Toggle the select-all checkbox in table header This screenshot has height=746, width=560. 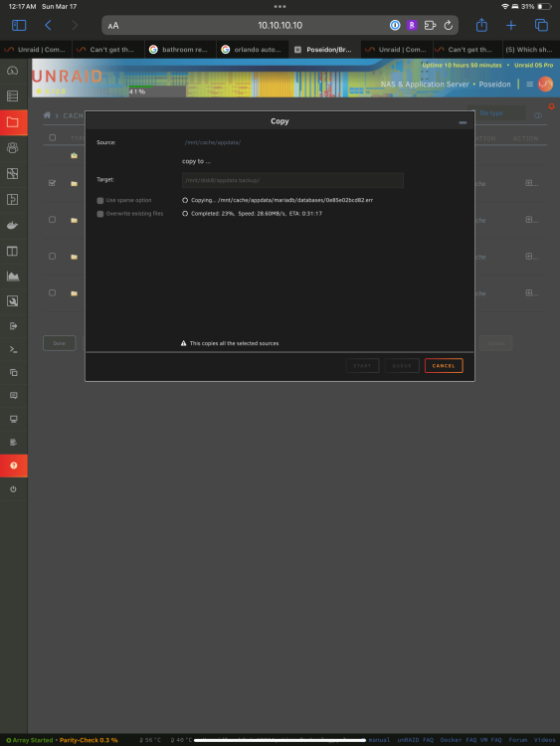53,138
